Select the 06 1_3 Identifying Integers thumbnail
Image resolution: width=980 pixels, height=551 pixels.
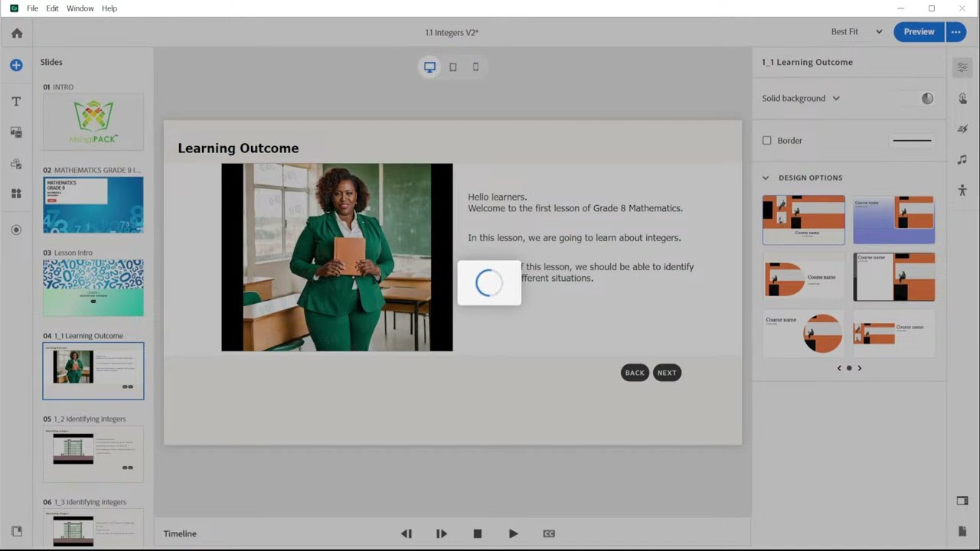pyautogui.click(x=93, y=528)
